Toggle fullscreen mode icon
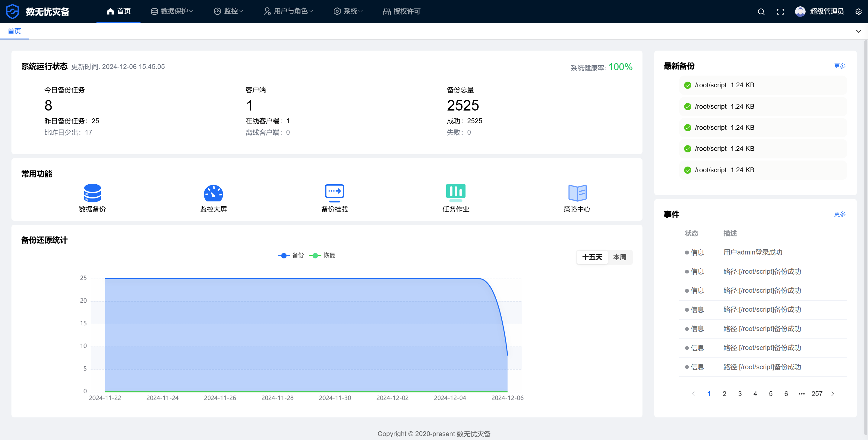868x440 pixels. point(780,12)
